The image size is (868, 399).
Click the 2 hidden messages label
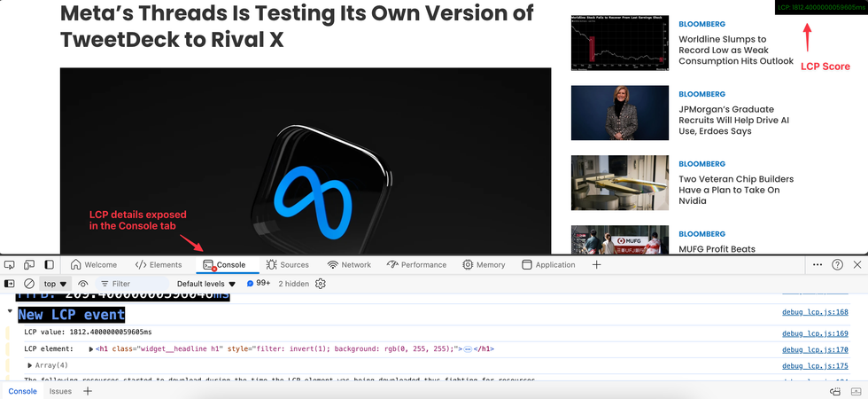tap(293, 284)
